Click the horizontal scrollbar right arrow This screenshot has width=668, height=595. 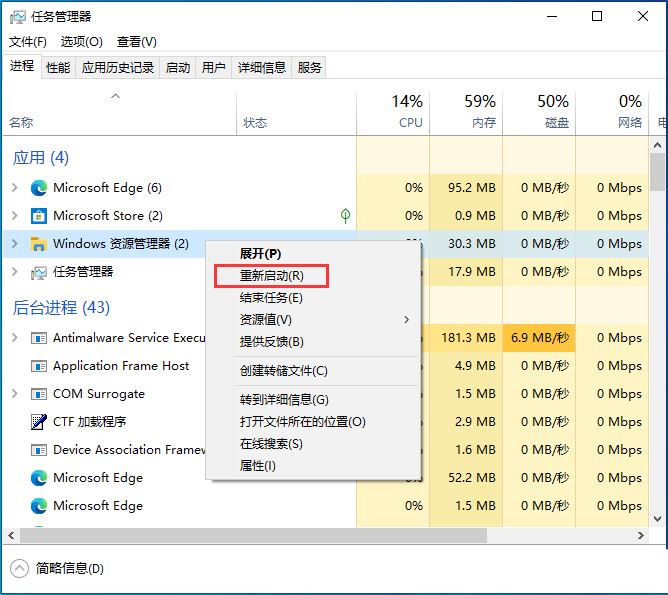[640, 536]
